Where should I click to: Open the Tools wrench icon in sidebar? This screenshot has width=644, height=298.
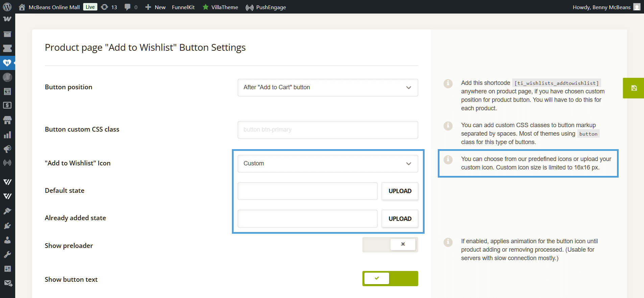tap(7, 254)
